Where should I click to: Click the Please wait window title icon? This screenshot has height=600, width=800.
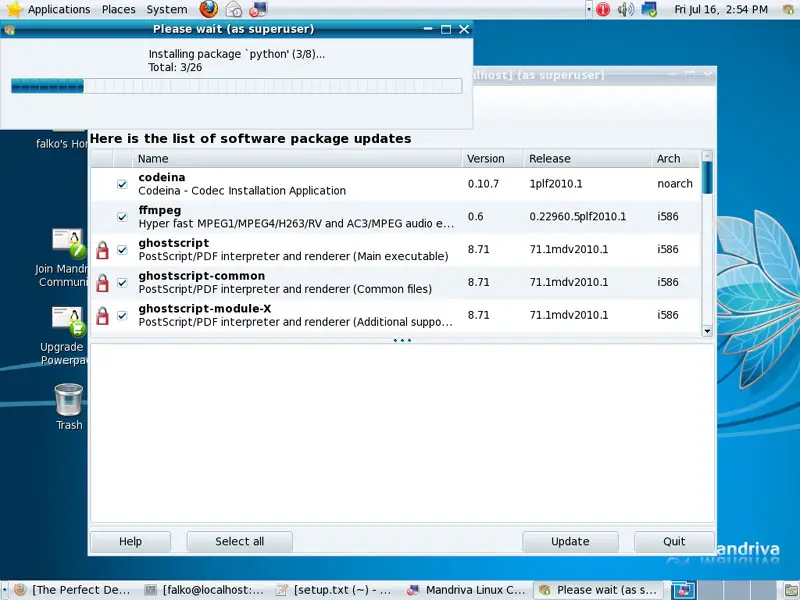[9, 30]
